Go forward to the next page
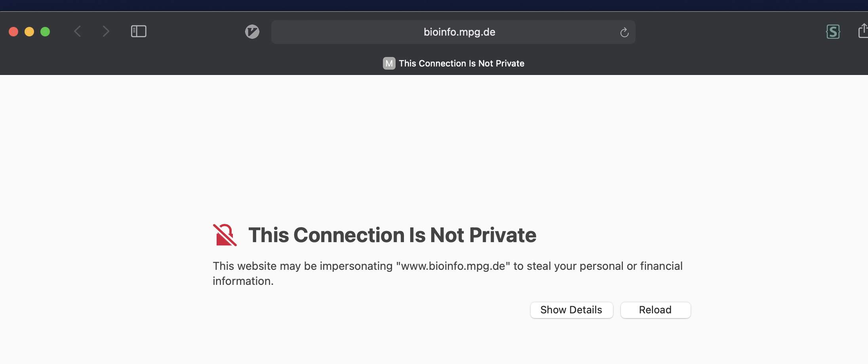This screenshot has height=364, width=868. coord(106,31)
